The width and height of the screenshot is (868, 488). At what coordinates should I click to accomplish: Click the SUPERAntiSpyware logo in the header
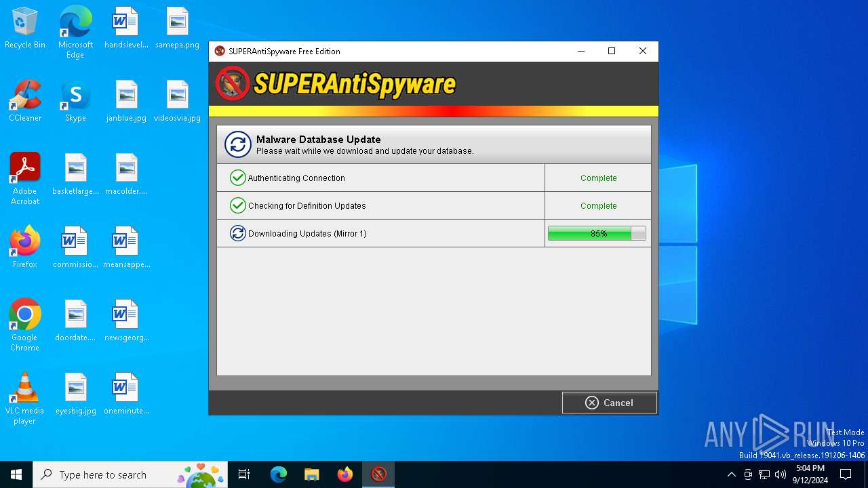336,84
